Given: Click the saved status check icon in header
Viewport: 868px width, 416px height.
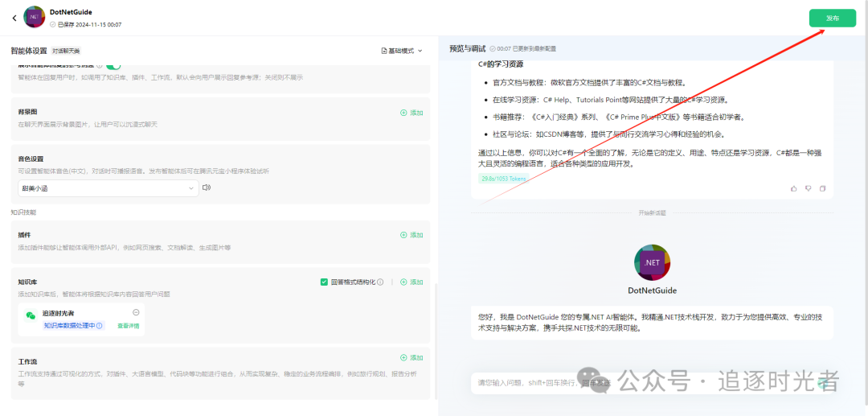Looking at the screenshot, I should (x=53, y=25).
